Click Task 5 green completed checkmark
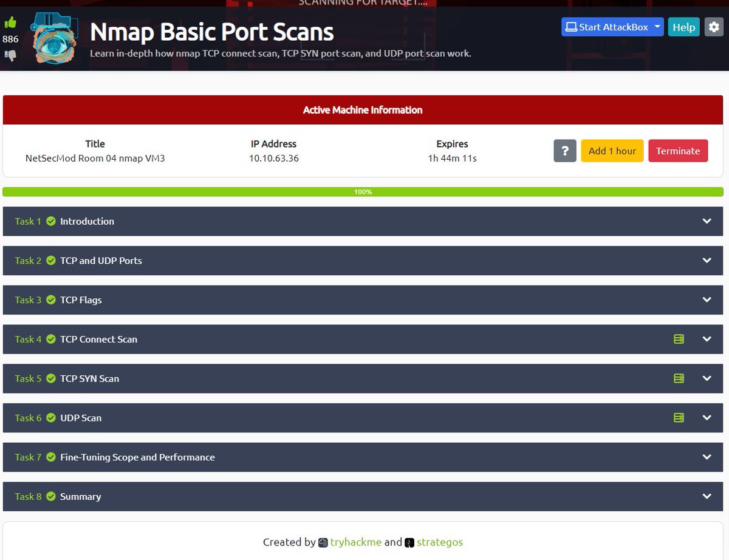This screenshot has width=729, height=560. coord(51,378)
